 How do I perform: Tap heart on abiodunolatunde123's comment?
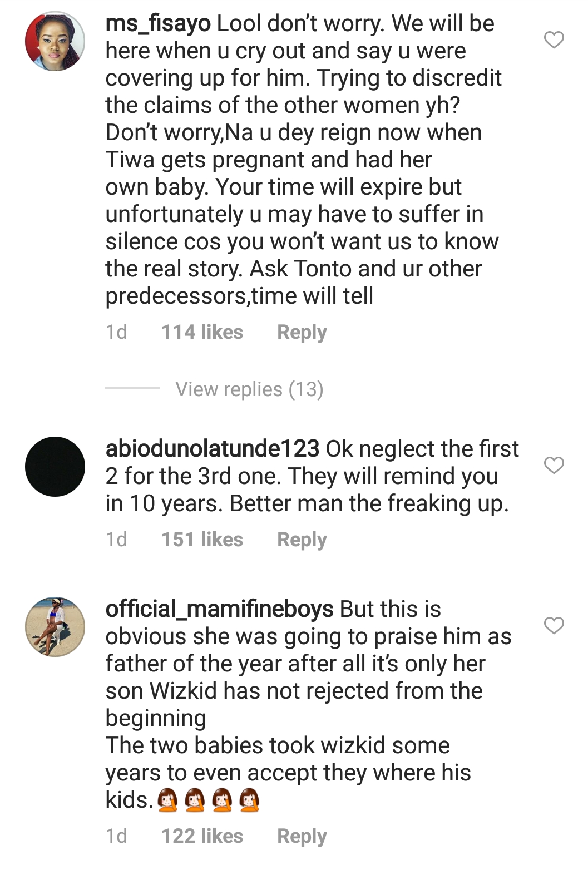point(554,465)
